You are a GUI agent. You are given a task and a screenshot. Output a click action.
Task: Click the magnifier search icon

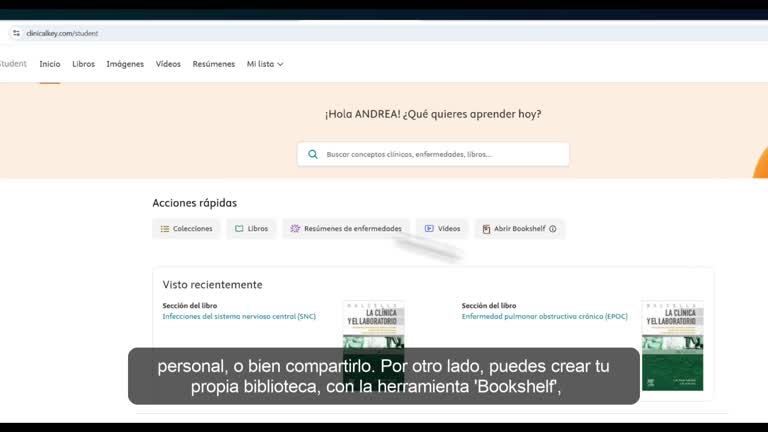click(x=312, y=154)
